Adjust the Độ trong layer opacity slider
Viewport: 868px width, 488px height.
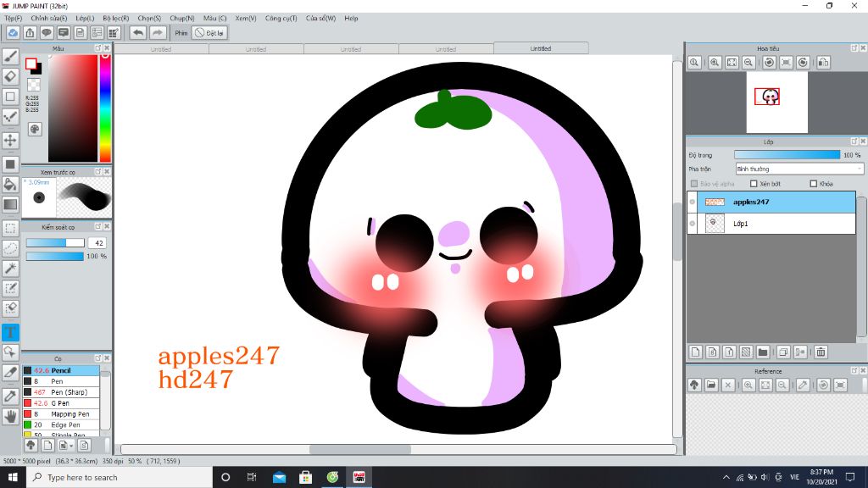(x=787, y=155)
